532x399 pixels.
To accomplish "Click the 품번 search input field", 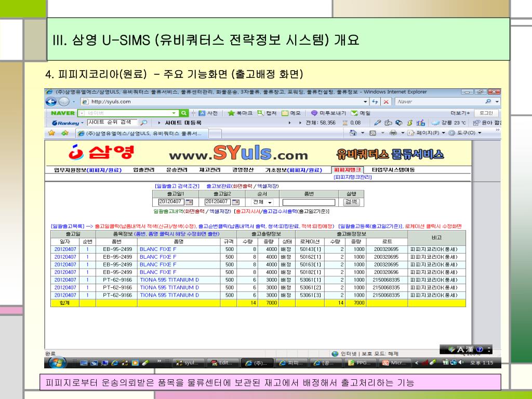I will point(309,202).
